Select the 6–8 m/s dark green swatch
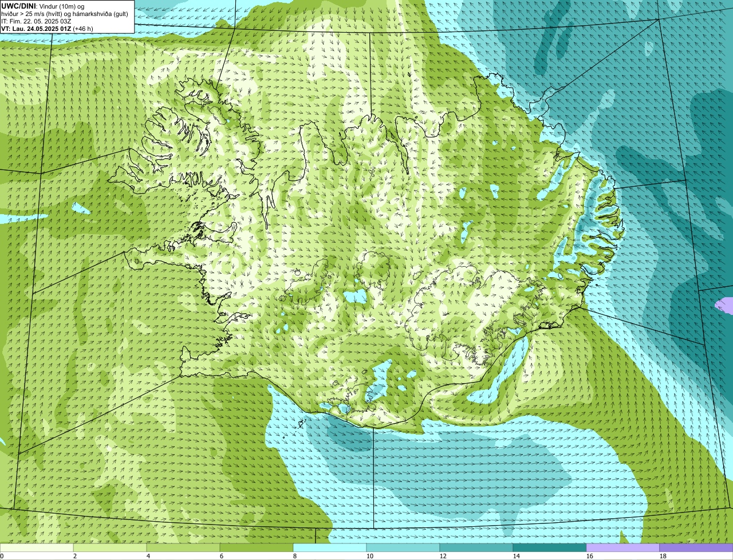The height and width of the screenshot is (560, 733). point(257,548)
